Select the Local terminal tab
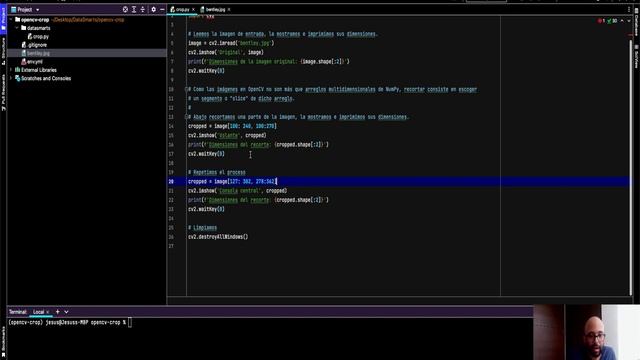 pos(38,312)
